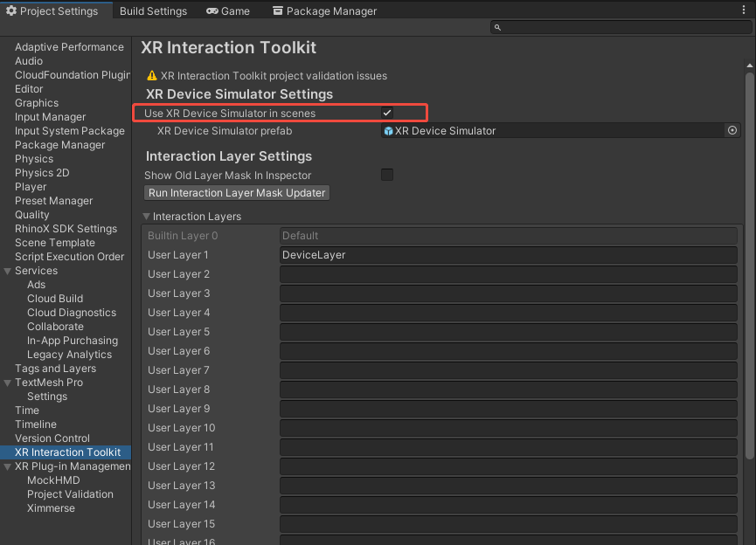Select Input Manager settings

click(50, 117)
